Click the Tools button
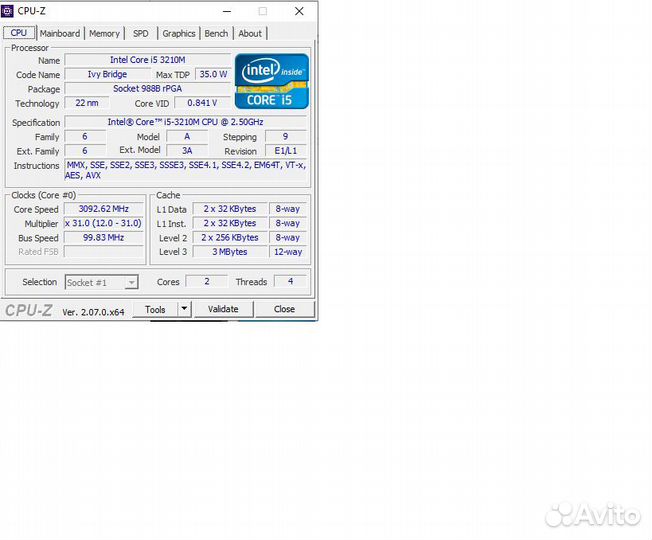This screenshot has width=652, height=540. (155, 309)
